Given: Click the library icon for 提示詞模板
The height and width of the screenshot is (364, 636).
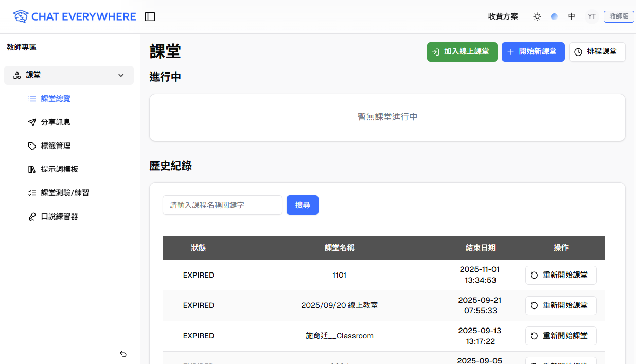Looking at the screenshot, I should 32,169.
